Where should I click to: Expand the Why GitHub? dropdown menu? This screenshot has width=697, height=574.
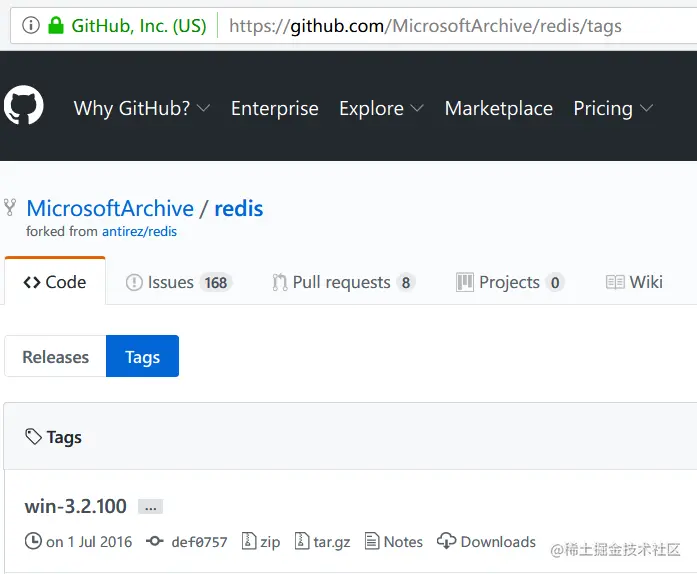pos(142,108)
